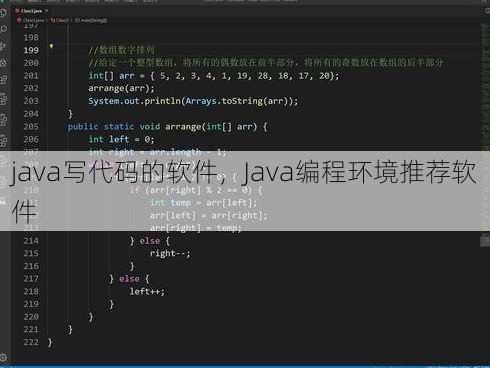Click the Chinese comment on line 199
The height and width of the screenshot is (368, 490).
122,50
